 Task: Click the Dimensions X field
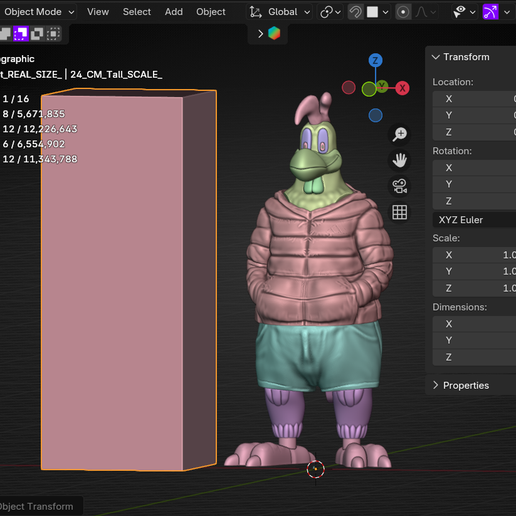point(474,324)
